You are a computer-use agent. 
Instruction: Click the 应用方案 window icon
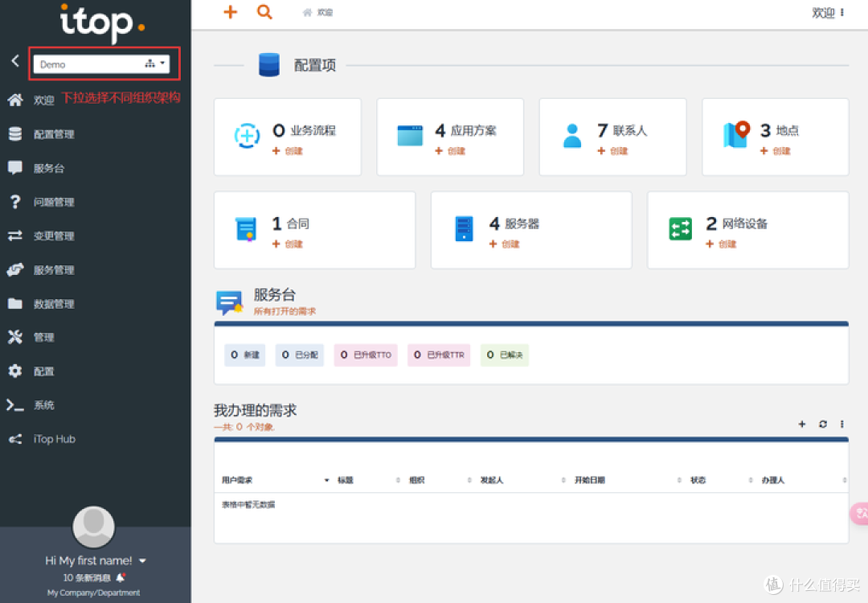point(410,136)
